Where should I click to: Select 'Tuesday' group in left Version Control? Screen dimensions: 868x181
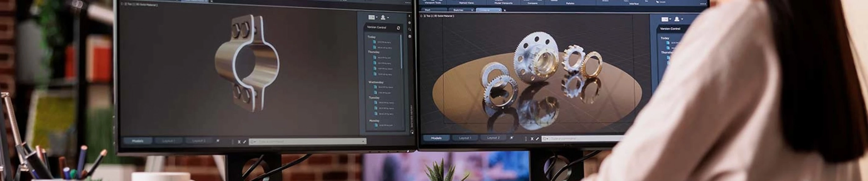click(x=374, y=97)
